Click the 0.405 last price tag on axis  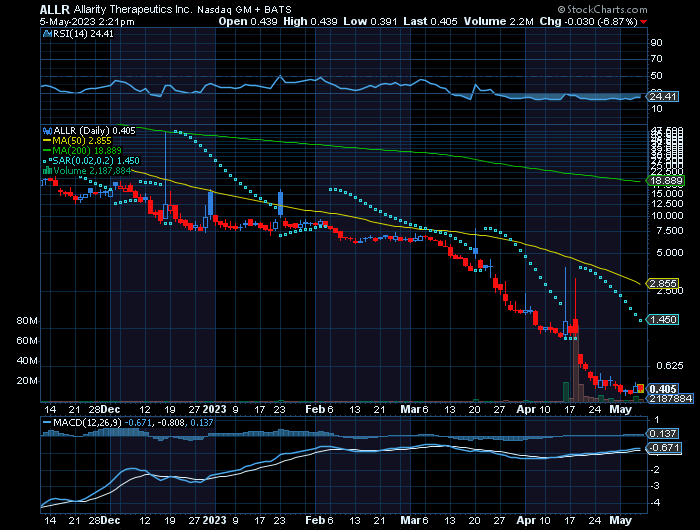[x=663, y=389]
